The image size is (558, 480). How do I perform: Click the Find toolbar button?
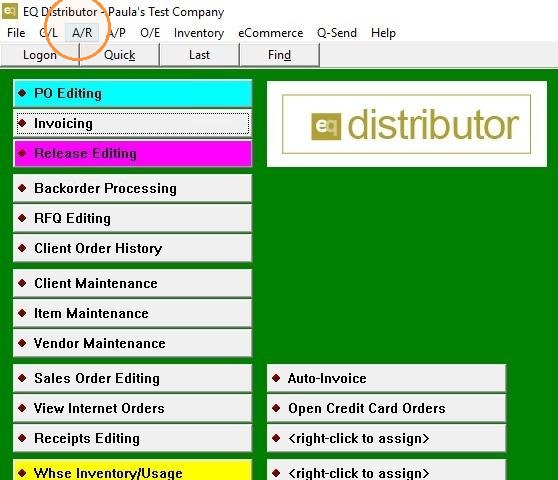tap(280, 55)
